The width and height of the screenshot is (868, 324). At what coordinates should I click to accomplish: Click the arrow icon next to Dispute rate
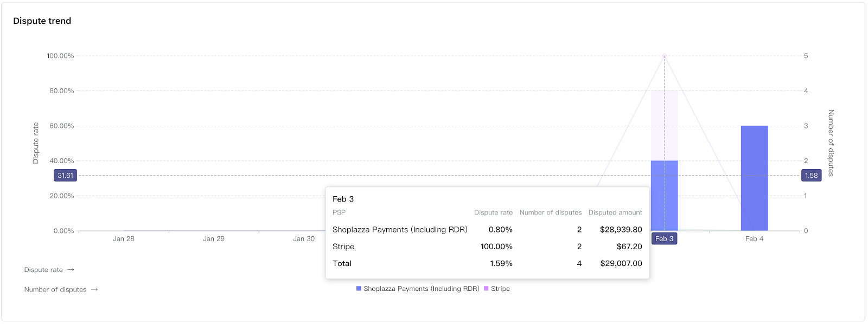click(71, 270)
